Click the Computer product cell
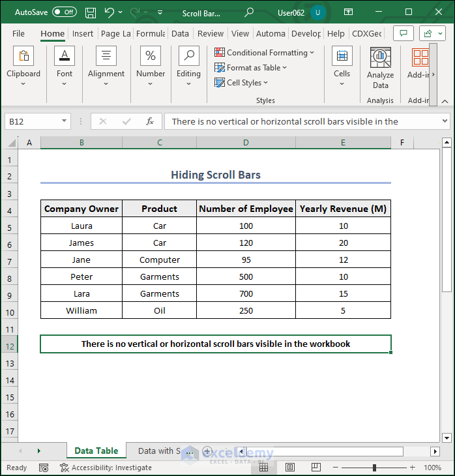 [159, 260]
